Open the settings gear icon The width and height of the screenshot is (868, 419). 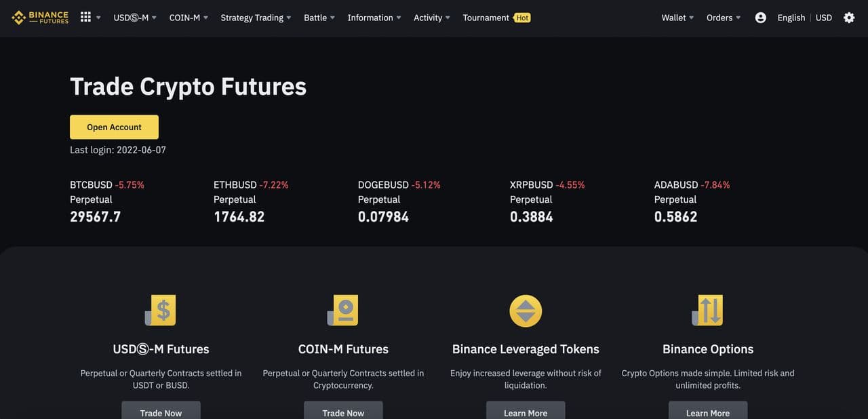[x=849, y=18]
